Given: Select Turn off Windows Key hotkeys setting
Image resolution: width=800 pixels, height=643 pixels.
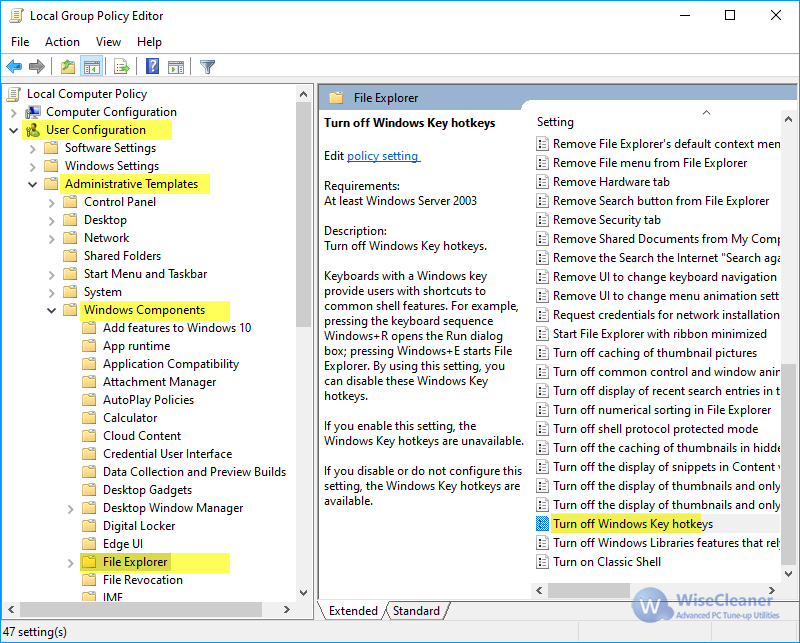Looking at the screenshot, I should click(x=633, y=524).
